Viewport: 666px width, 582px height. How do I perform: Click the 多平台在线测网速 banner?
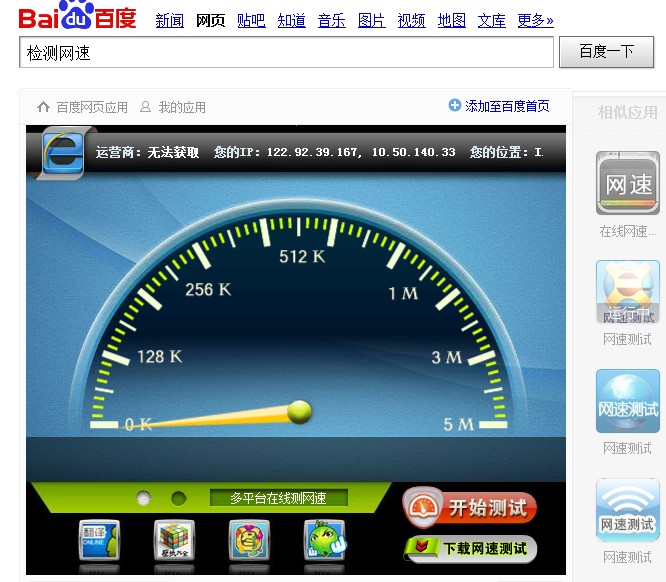coord(279,498)
